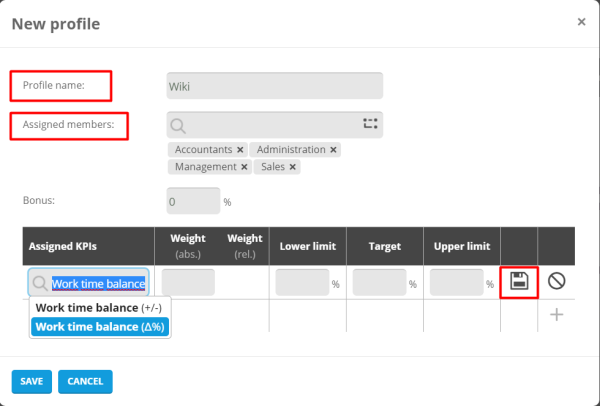Click the Upper limit input field
600x406 pixels.
tap(456, 282)
